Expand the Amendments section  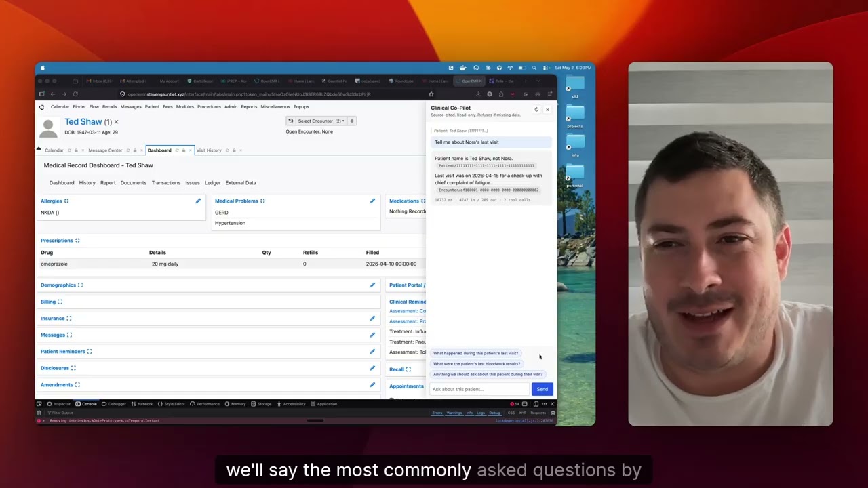click(x=77, y=385)
